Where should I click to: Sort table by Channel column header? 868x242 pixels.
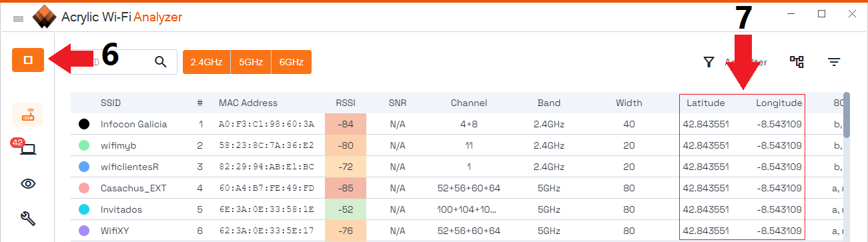[469, 103]
